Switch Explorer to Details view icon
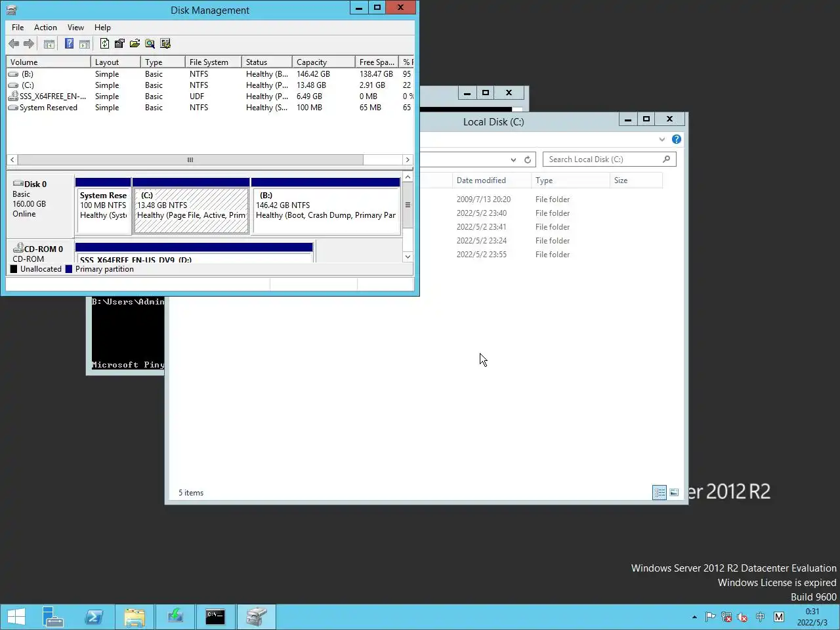Screen dimensions: 840x630 pos(660,492)
